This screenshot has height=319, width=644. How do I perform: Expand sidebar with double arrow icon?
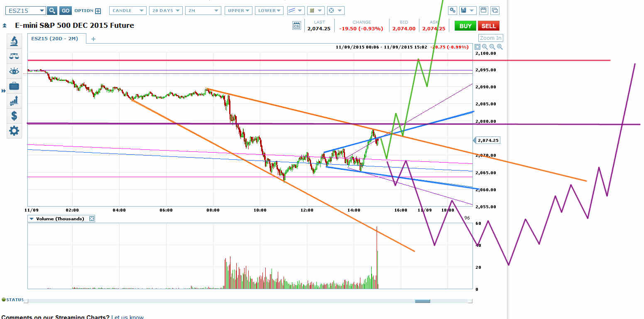pyautogui.click(x=4, y=90)
